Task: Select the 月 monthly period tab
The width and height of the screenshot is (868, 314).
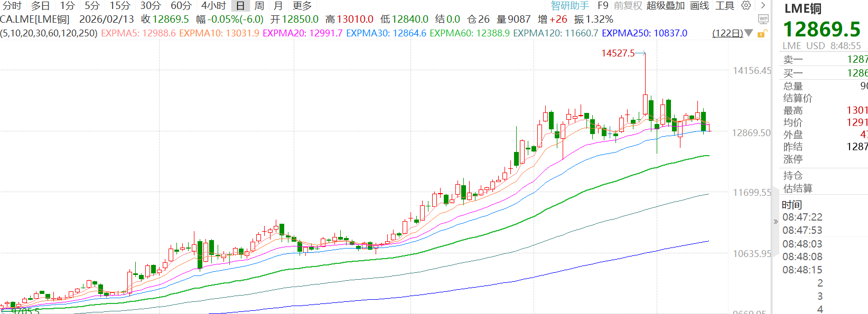Action: pos(278,5)
